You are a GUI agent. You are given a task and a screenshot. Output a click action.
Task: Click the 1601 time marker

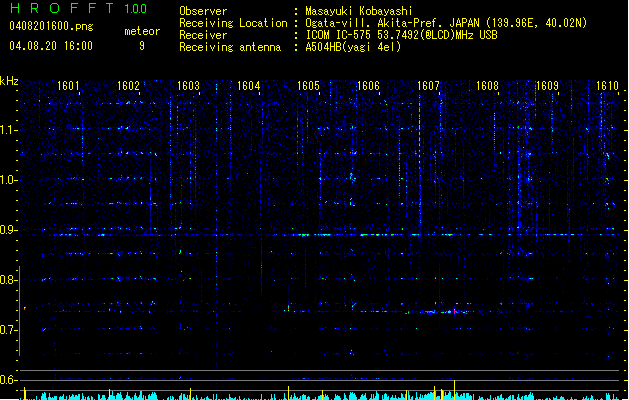coord(68,86)
